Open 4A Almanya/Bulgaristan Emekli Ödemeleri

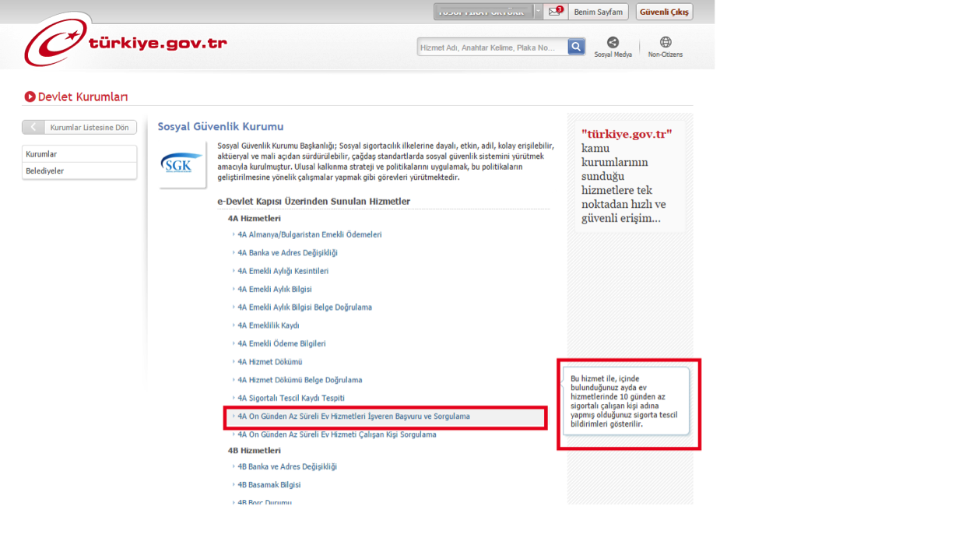tap(310, 234)
